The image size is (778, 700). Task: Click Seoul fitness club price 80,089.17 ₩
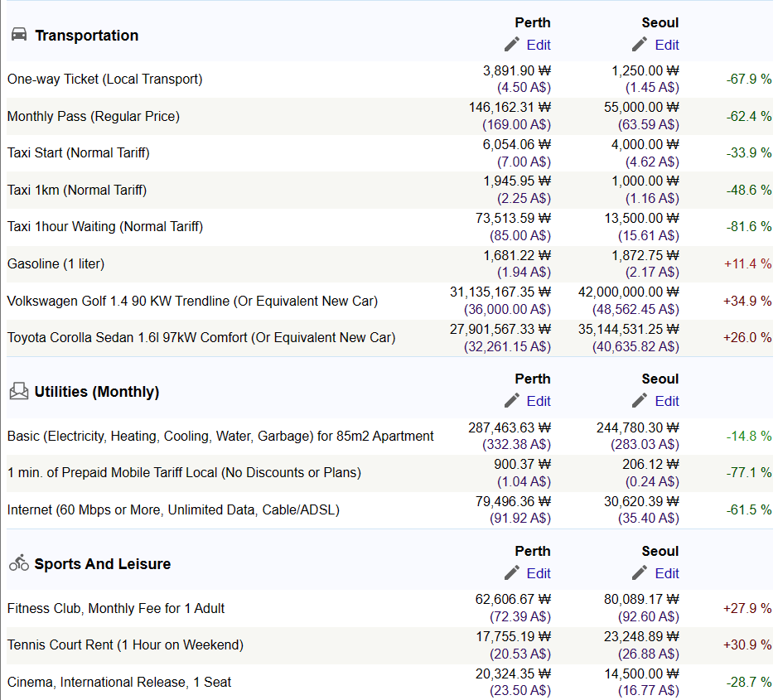(641, 600)
